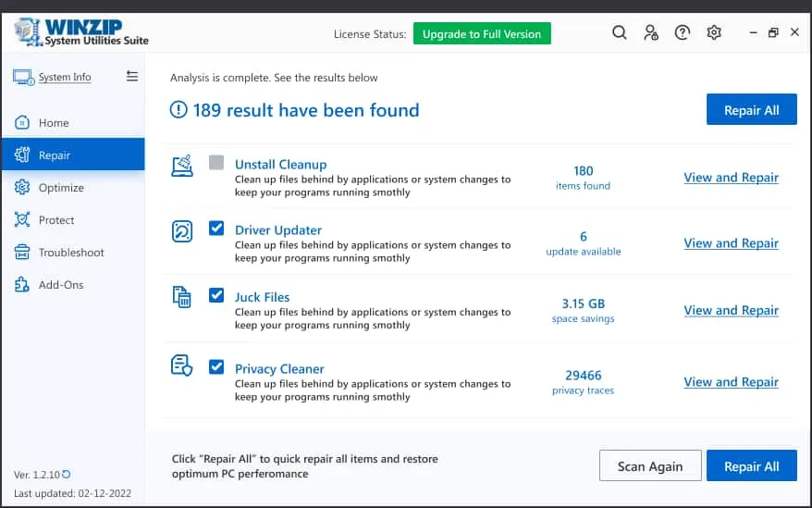Select the Repair menu item
This screenshot has height=508, width=812.
click(73, 155)
